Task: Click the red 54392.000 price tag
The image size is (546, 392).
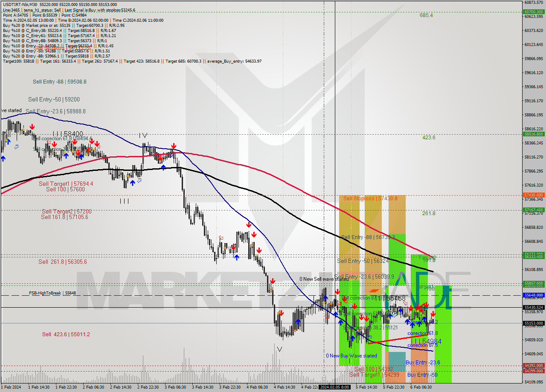Action: click(533, 366)
